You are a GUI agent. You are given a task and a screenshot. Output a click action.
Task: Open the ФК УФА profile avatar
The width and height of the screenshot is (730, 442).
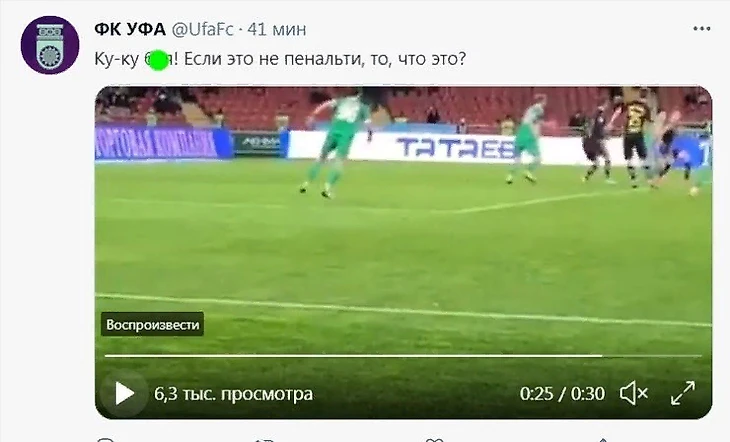(50, 45)
